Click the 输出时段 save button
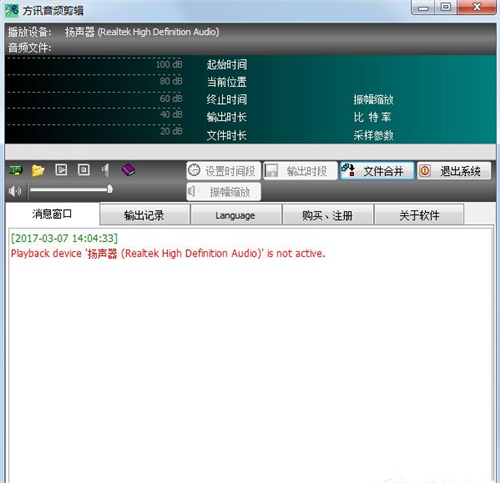This screenshot has height=483, width=500. (300, 171)
